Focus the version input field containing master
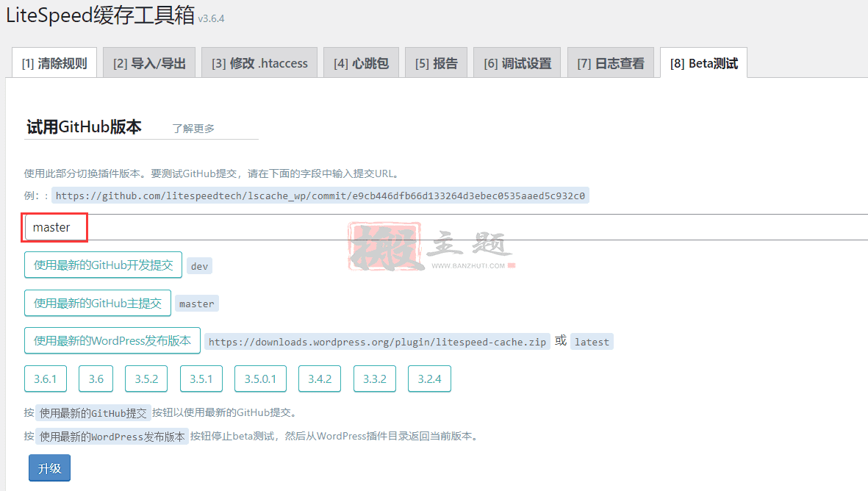This screenshot has height=491, width=868. click(x=446, y=227)
